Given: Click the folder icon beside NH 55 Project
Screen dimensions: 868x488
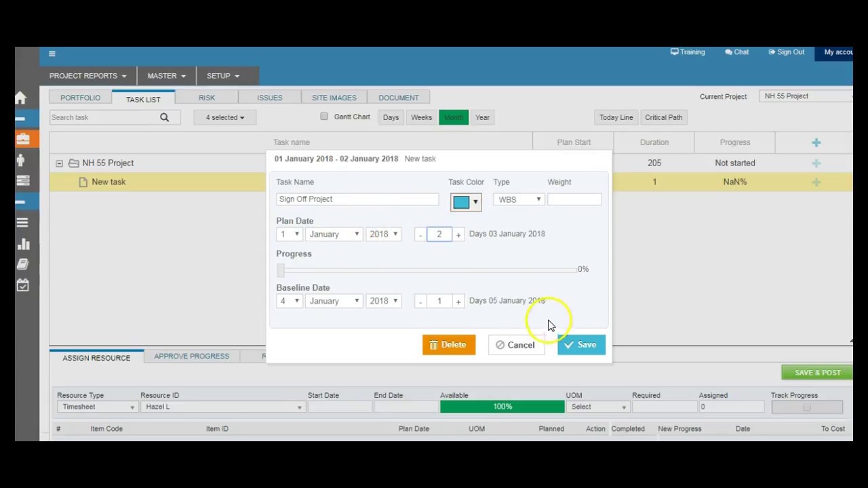Looking at the screenshot, I should click(73, 163).
